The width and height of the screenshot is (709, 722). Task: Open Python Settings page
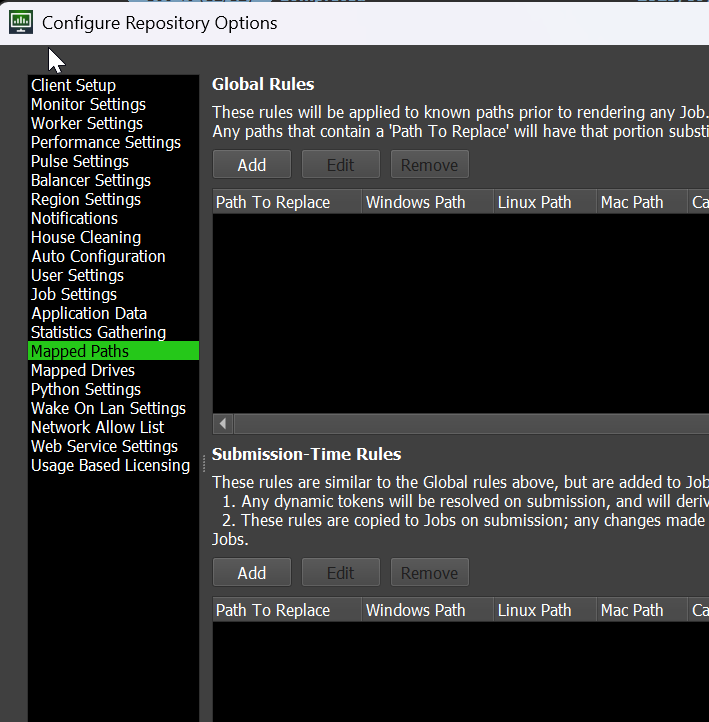coord(86,390)
